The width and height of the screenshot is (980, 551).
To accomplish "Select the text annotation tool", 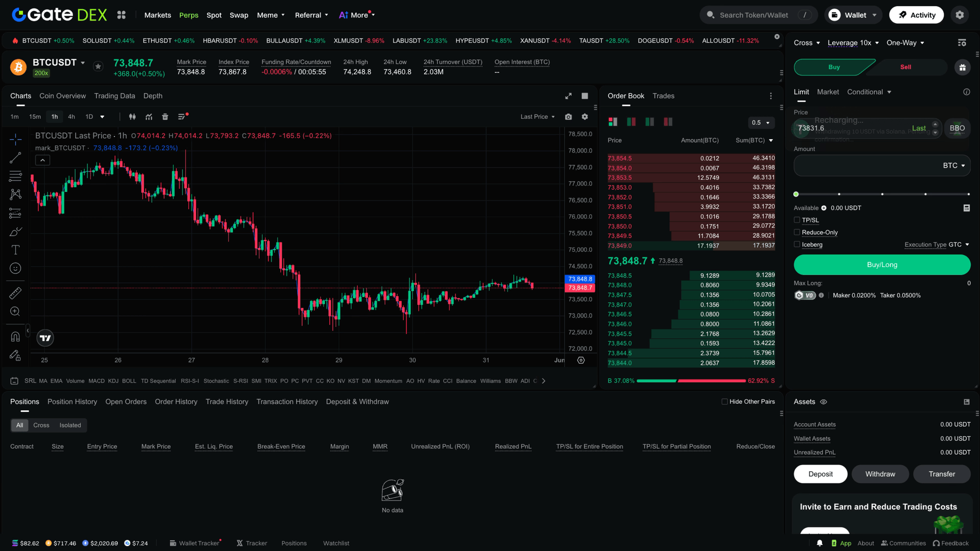I will click(x=15, y=250).
